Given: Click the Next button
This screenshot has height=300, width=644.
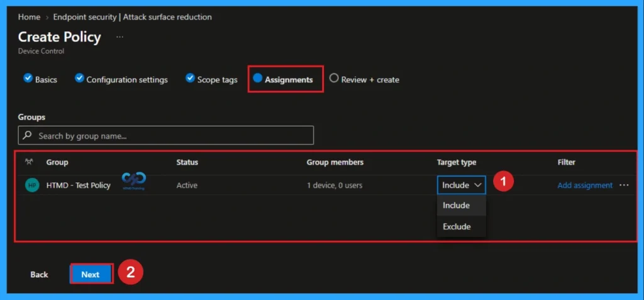Looking at the screenshot, I should click(91, 274).
